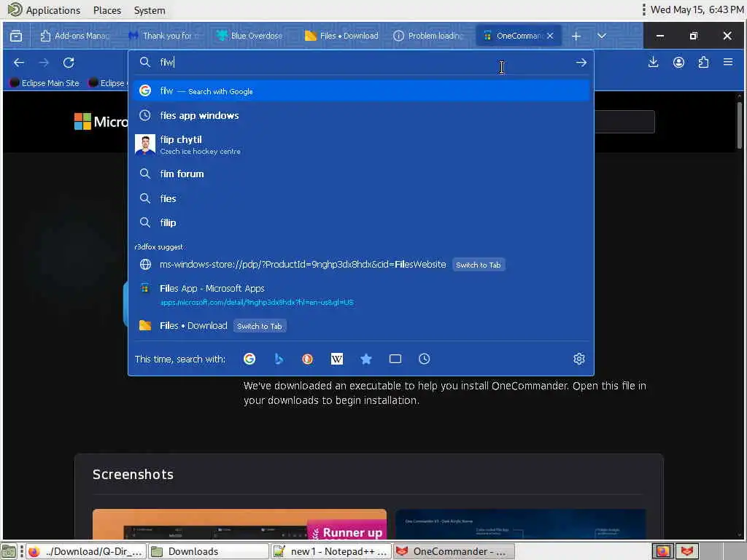Screen dimensions: 747x560
Task: Select the 'filip' search suggestion
Action: point(361,223)
